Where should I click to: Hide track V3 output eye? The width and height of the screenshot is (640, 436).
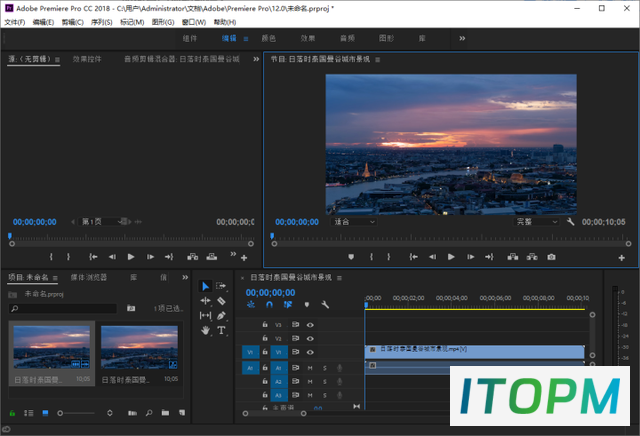310,325
